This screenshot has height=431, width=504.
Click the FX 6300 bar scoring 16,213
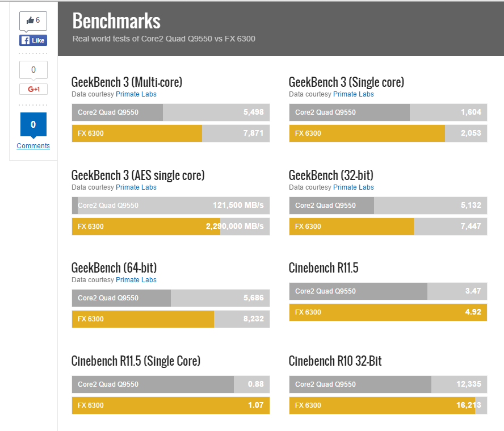tap(388, 405)
